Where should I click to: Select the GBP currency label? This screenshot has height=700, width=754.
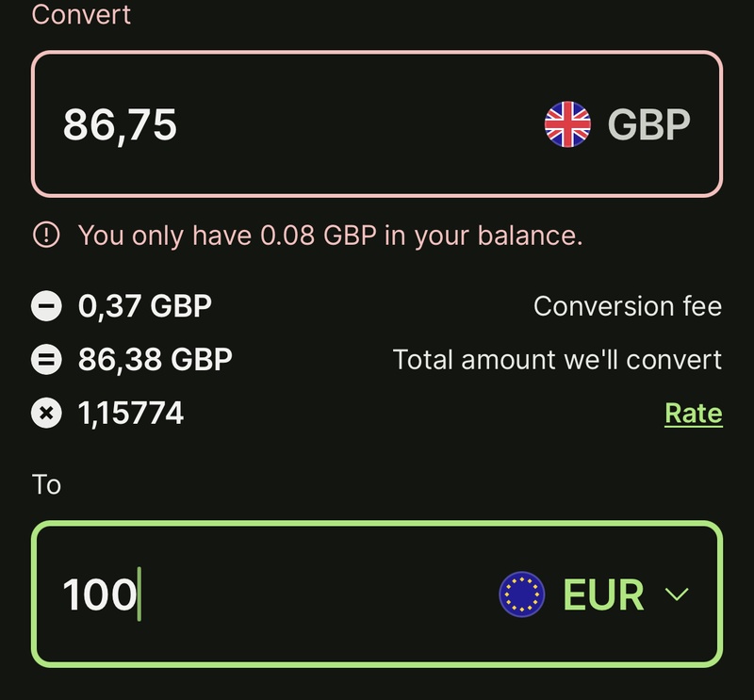click(648, 124)
